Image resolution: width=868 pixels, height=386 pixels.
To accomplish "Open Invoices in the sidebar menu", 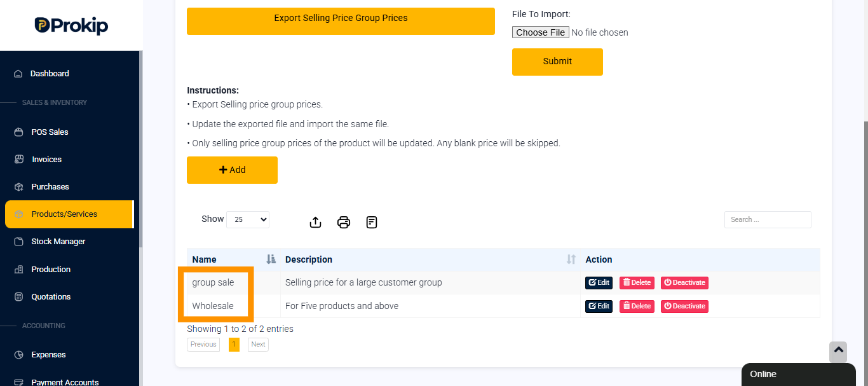I will coord(46,160).
